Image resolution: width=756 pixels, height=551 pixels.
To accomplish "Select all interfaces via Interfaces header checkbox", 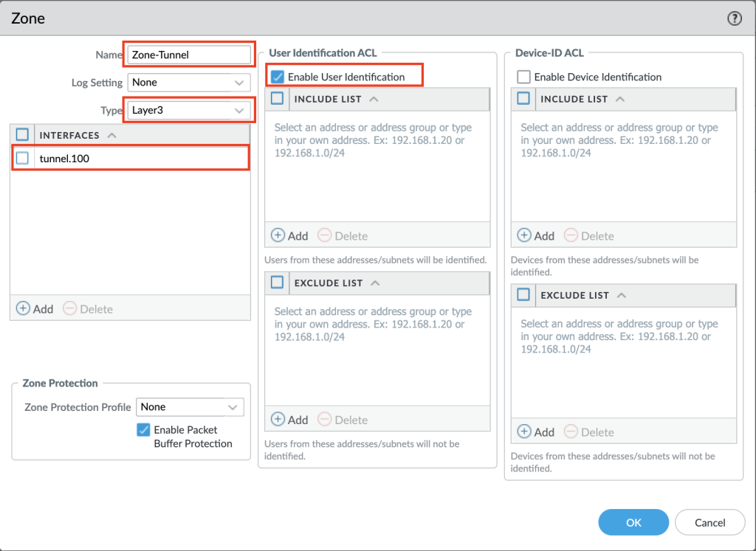I will (22, 135).
